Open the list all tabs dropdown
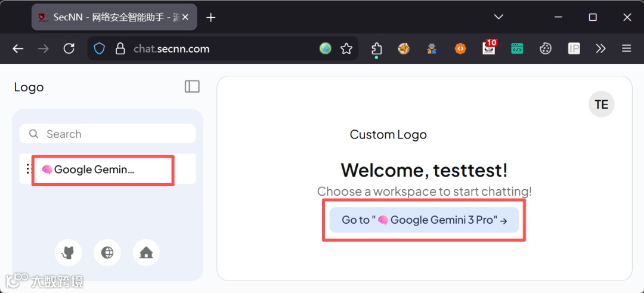Viewport: 644px width, 293px height. coord(499,17)
